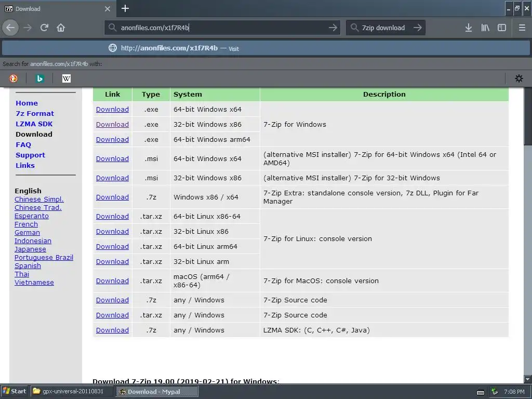Close the Download tab
532x399 pixels.
coord(107,9)
